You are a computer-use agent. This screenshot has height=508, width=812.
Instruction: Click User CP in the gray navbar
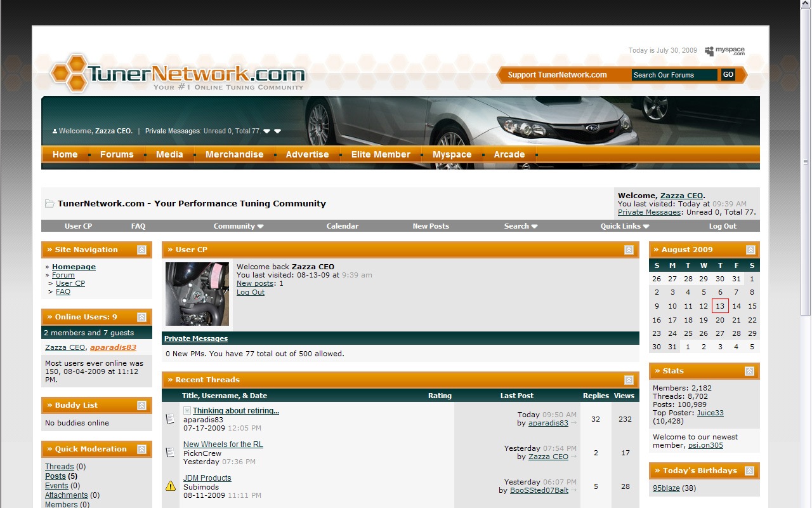tap(79, 226)
